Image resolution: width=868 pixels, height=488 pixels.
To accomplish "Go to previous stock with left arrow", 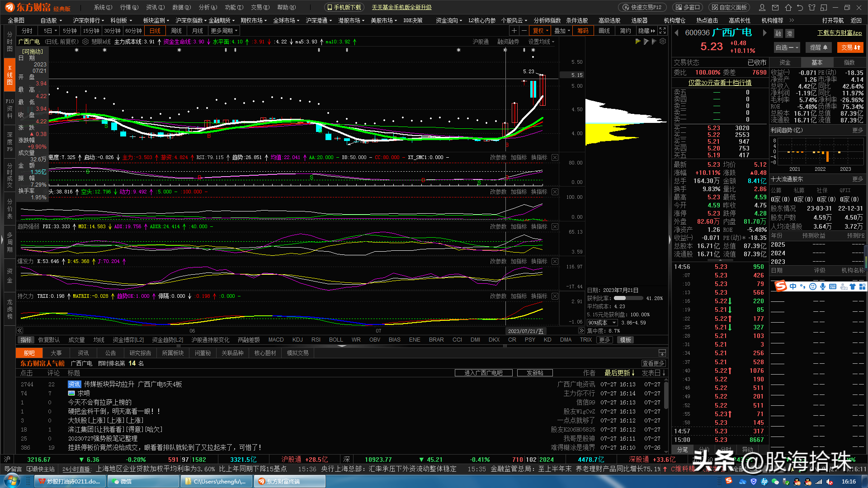I will click(677, 33).
